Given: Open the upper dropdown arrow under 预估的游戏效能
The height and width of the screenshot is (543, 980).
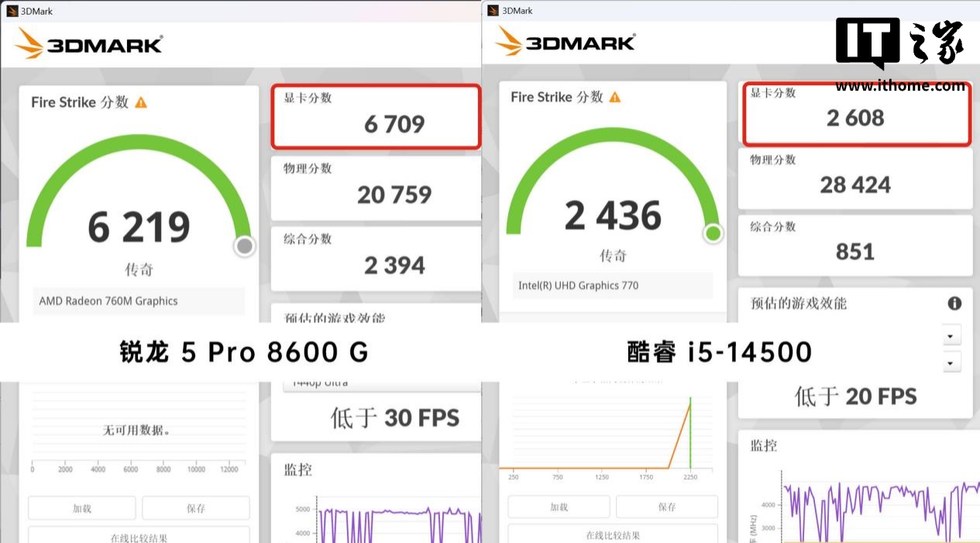Looking at the screenshot, I should click(x=951, y=336).
